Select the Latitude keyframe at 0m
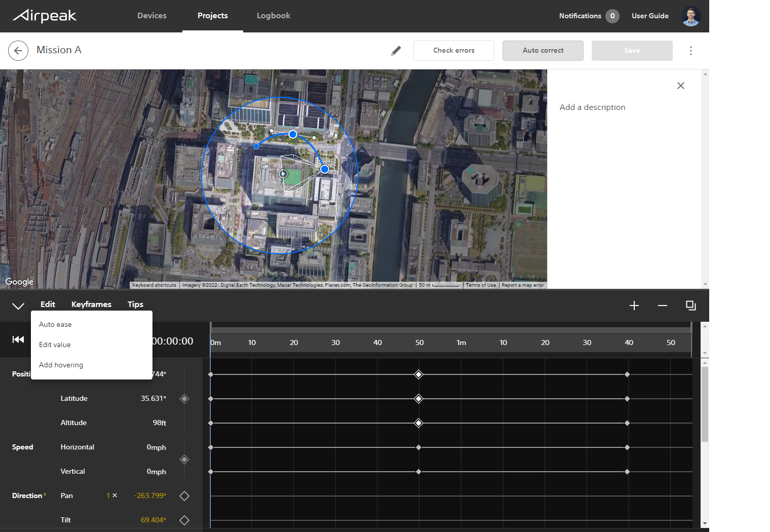Image resolution: width=770 pixels, height=532 pixels. (x=211, y=399)
